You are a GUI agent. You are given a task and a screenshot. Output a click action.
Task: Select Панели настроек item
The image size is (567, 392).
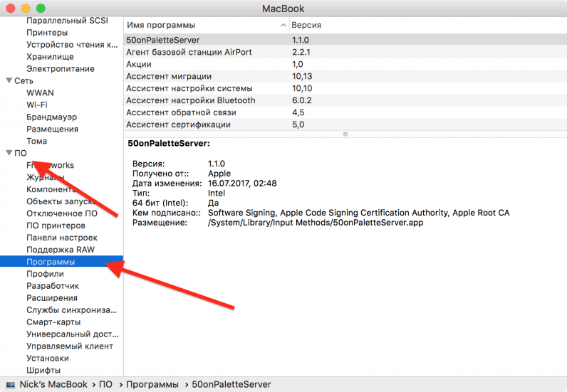(62, 238)
